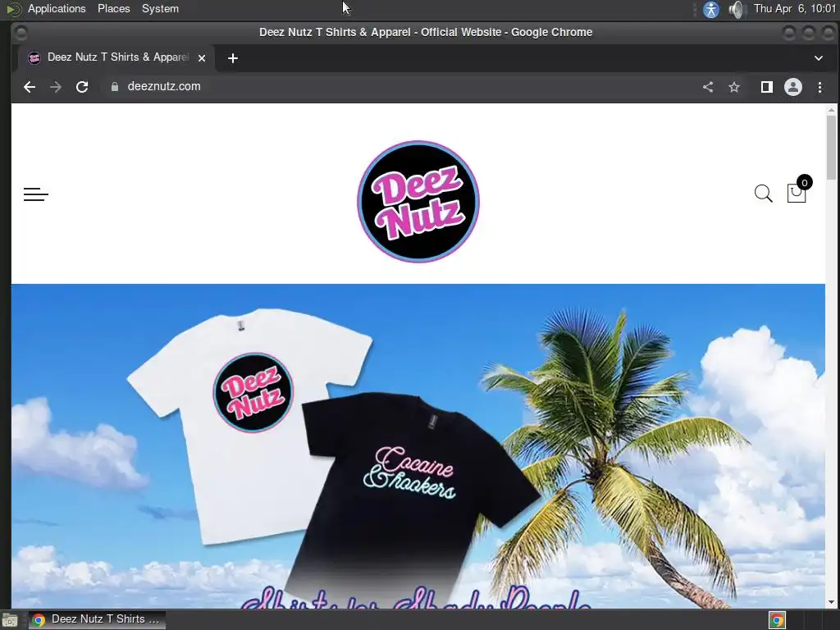Click the scrollbar up arrow
The width and height of the screenshot is (840, 630).
(x=831, y=109)
